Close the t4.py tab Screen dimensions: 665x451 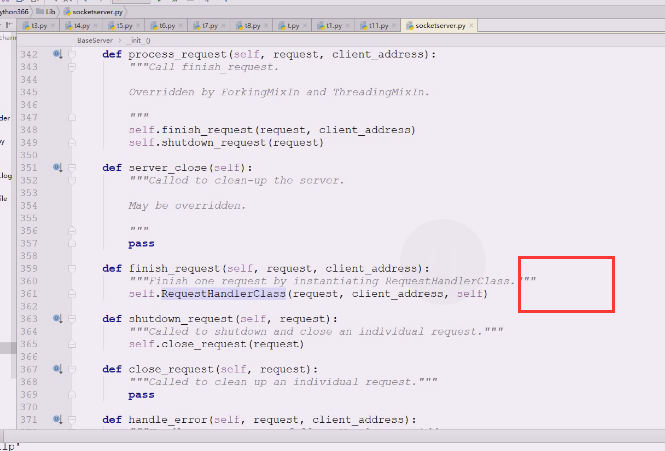click(95, 26)
